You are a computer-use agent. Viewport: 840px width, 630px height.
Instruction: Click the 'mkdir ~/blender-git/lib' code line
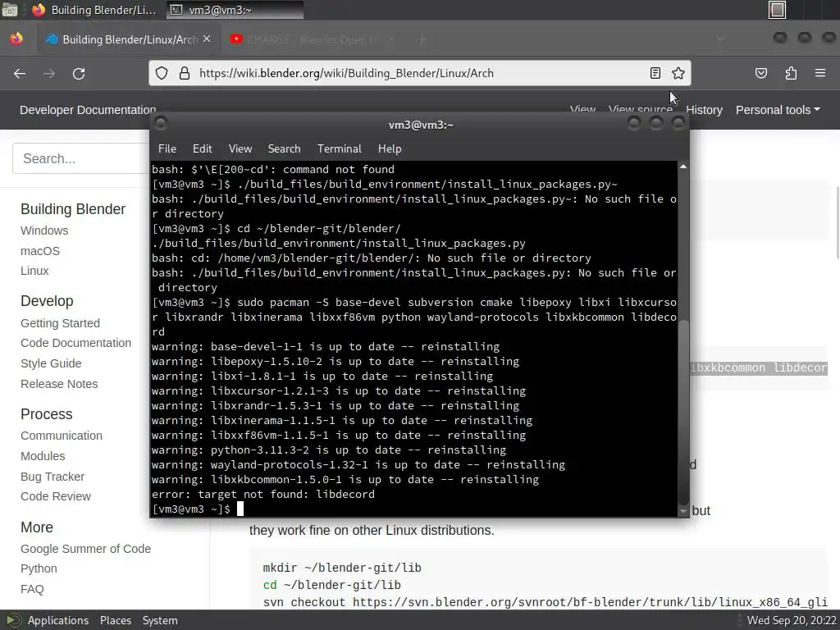click(342, 568)
